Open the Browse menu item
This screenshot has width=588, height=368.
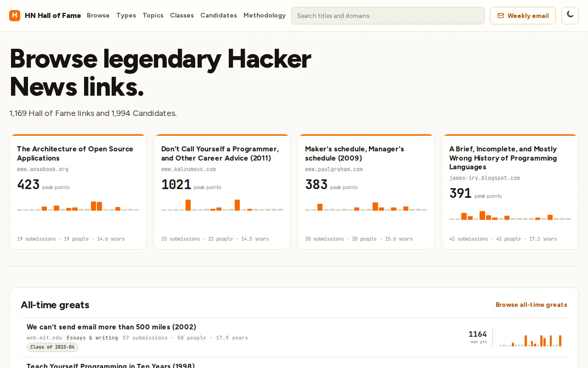tap(98, 16)
